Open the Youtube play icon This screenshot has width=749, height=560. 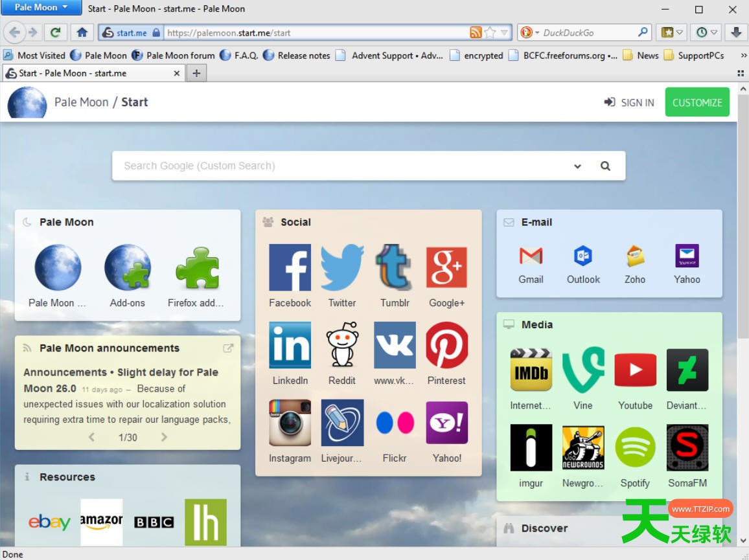click(x=636, y=370)
